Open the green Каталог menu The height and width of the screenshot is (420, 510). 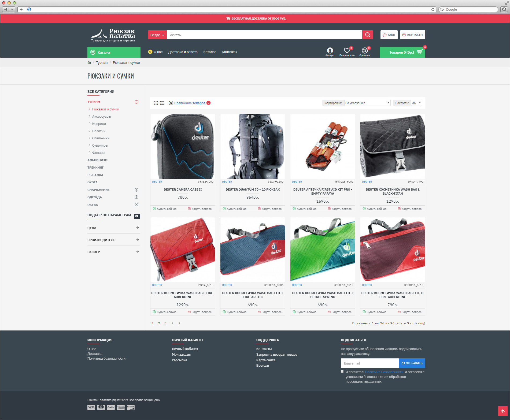[x=114, y=52]
